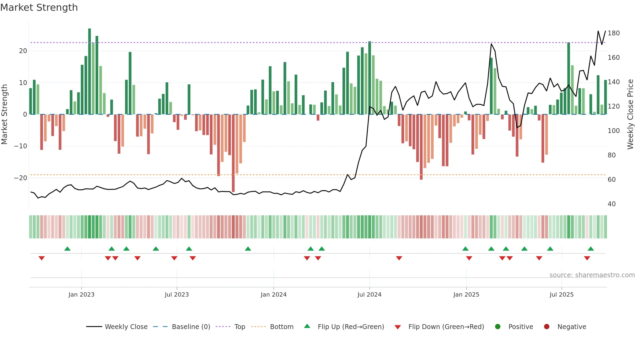Click the dark red Negative dot in legend
Image resolution: width=644 pixels, height=362 pixels.
click(547, 327)
